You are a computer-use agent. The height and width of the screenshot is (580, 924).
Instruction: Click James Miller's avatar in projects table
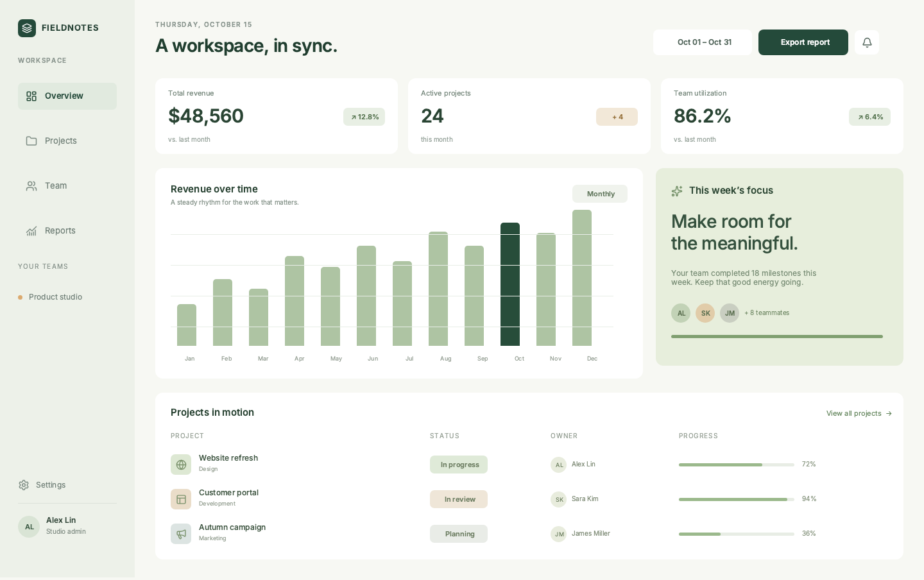pos(559,534)
